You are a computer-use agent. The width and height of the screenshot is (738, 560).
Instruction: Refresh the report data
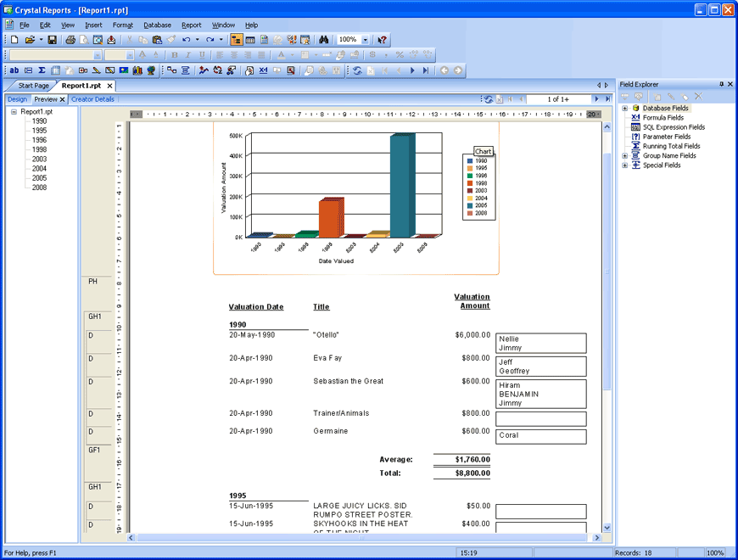pos(356,70)
